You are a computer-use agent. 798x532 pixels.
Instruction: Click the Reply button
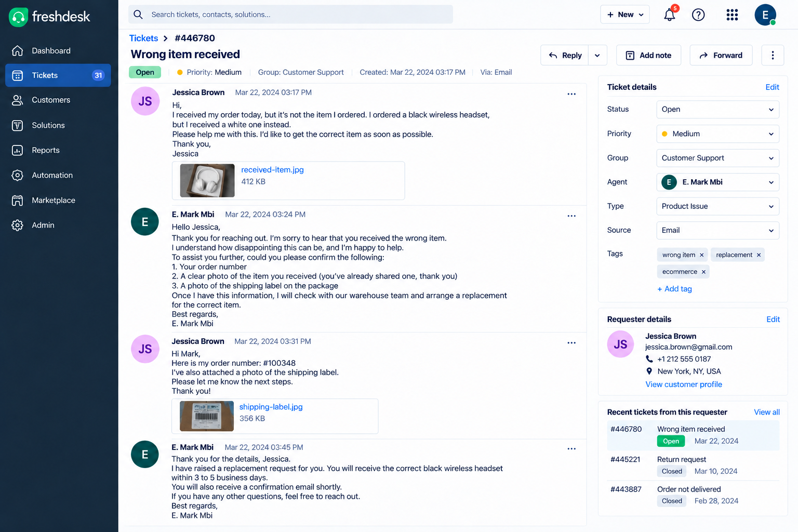pyautogui.click(x=565, y=55)
